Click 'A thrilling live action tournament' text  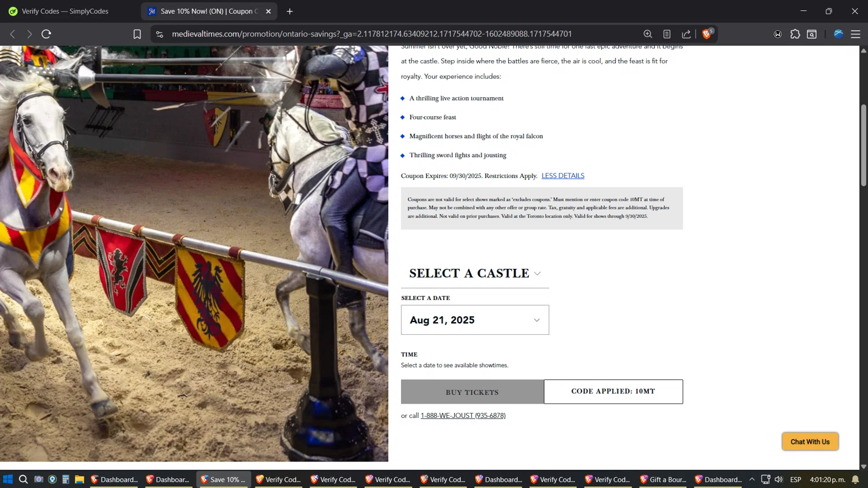pos(456,98)
